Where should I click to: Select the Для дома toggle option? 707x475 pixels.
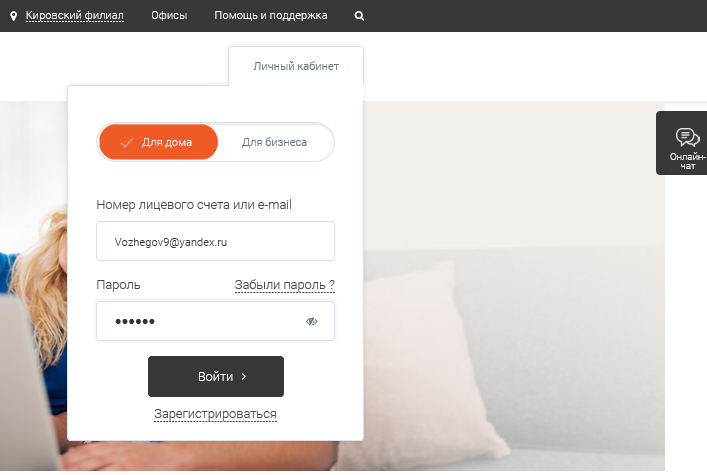point(158,142)
